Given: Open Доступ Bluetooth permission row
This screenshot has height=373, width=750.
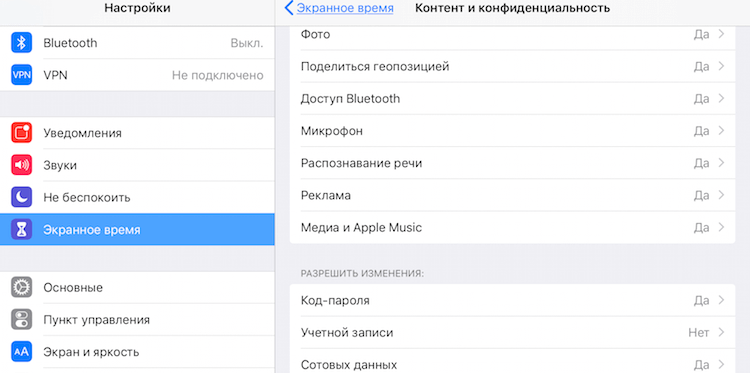Looking at the screenshot, I should pyautogui.click(x=512, y=99).
